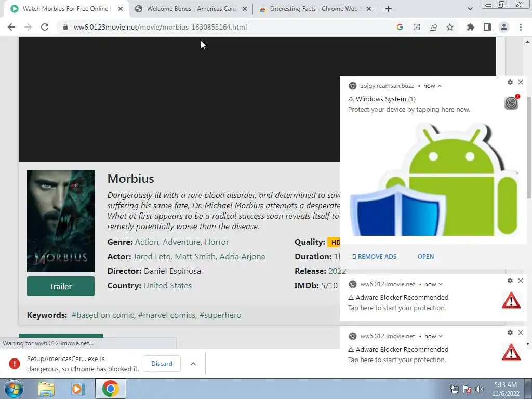This screenshot has height=399, width=532.
Task: Open the tab search dropdown arrow
Action: pyautogui.click(x=470, y=9)
